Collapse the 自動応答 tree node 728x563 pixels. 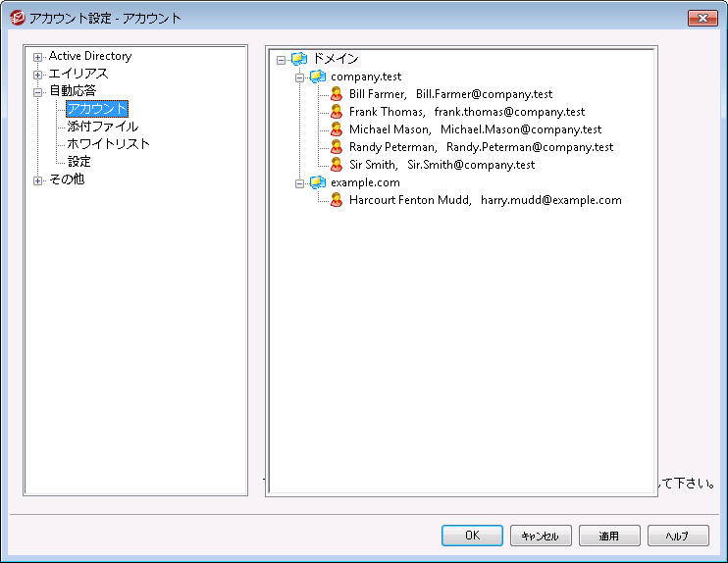pyautogui.click(x=38, y=92)
